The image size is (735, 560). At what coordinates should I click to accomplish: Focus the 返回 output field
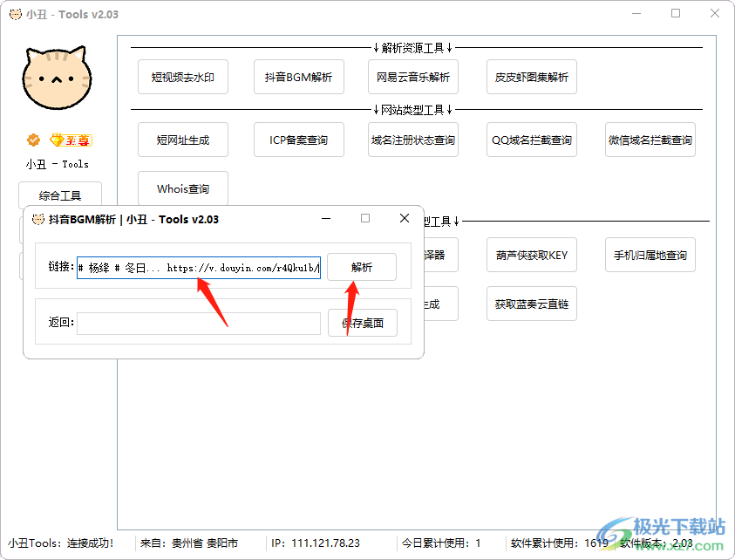coord(199,323)
